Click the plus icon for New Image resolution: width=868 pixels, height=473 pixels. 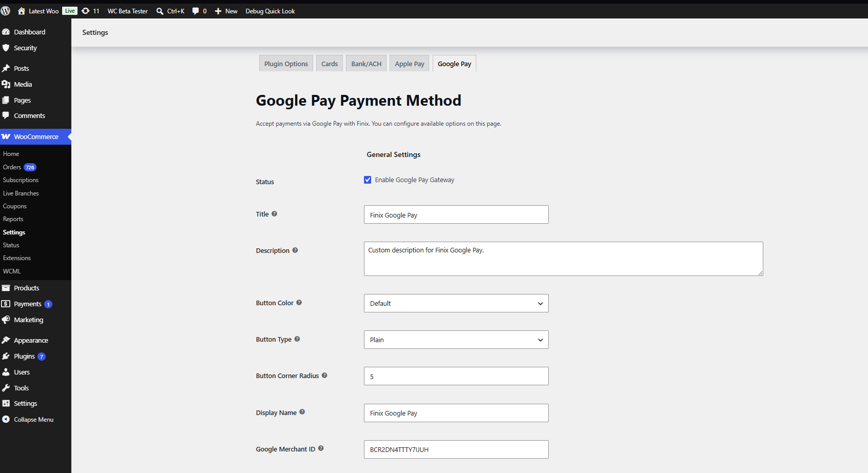coord(218,11)
